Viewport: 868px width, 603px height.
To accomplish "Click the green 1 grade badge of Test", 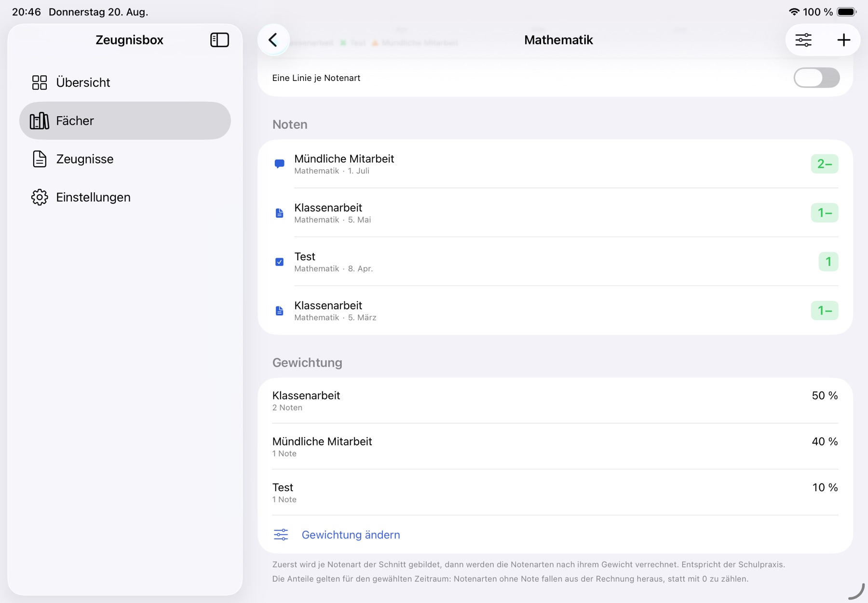I will click(x=828, y=262).
